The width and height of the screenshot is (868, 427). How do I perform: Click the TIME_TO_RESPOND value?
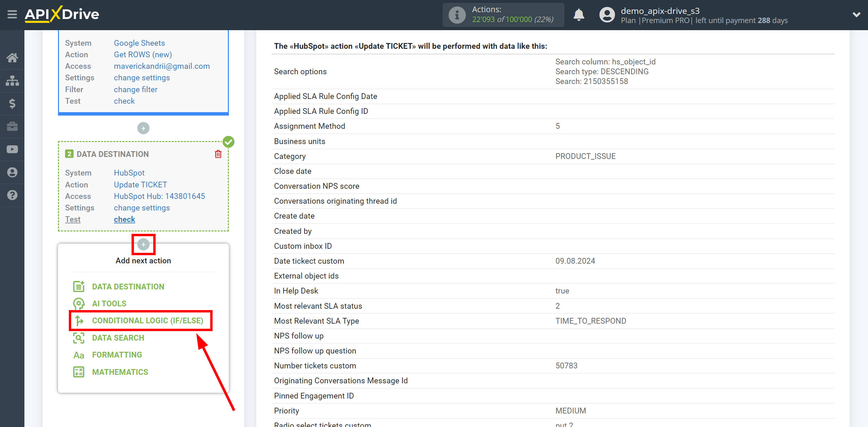(591, 321)
